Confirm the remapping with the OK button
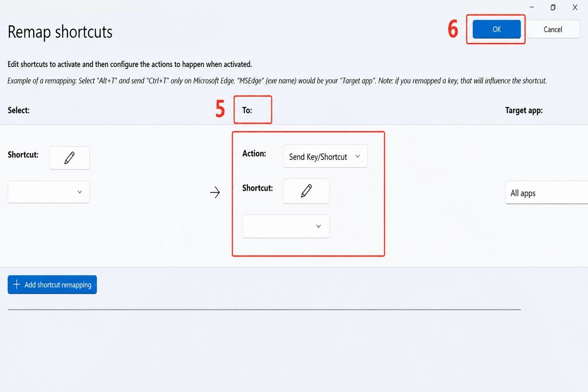 (496, 29)
